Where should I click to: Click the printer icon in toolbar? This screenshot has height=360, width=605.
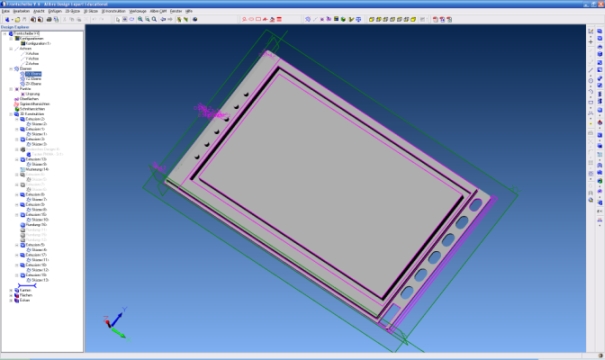tap(49, 19)
